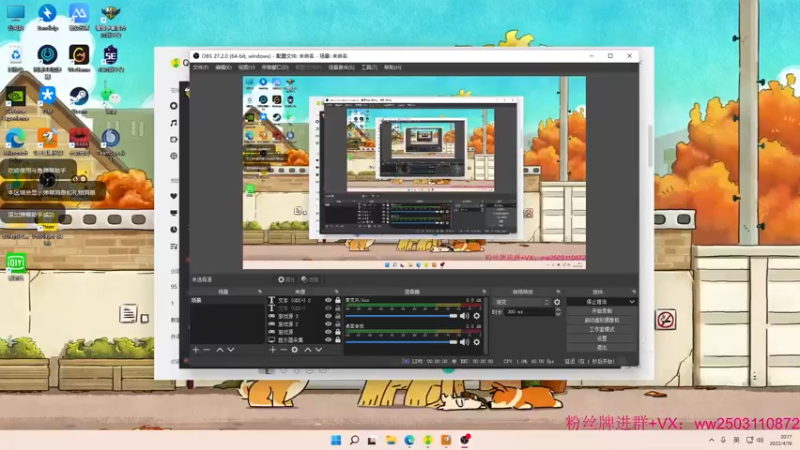Remove the selected source with the minus button
Screen dimensions: 800x450
(x=284, y=350)
